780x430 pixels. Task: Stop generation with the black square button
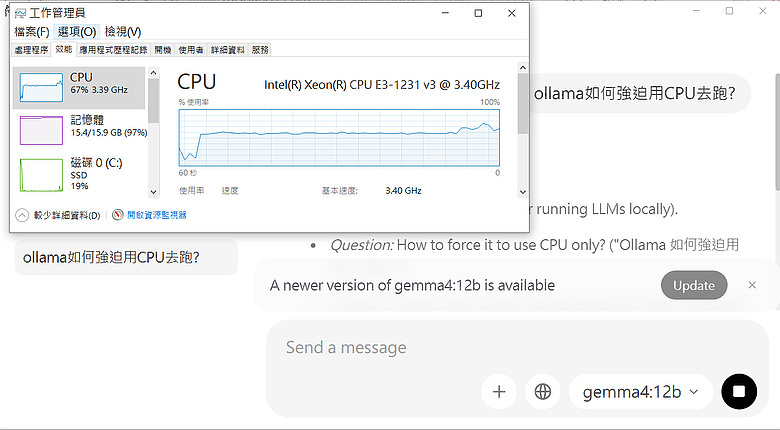tap(739, 392)
